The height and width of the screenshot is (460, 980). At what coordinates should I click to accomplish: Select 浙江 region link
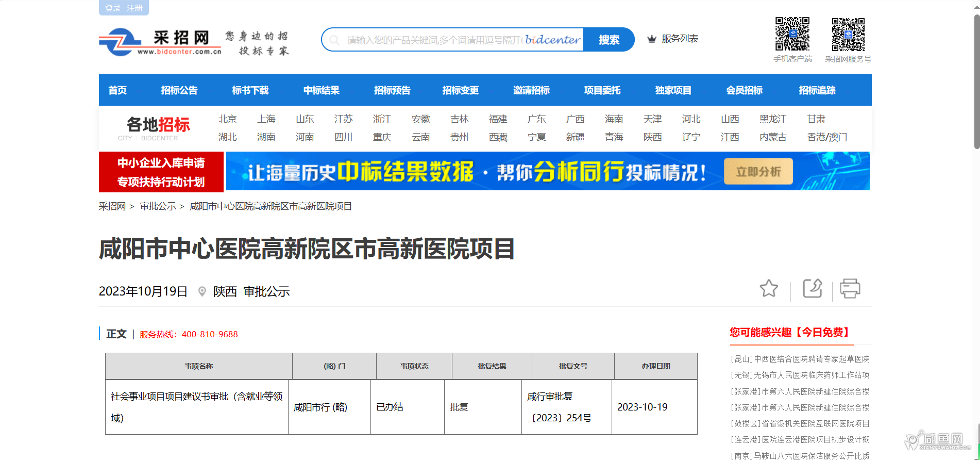click(382, 119)
